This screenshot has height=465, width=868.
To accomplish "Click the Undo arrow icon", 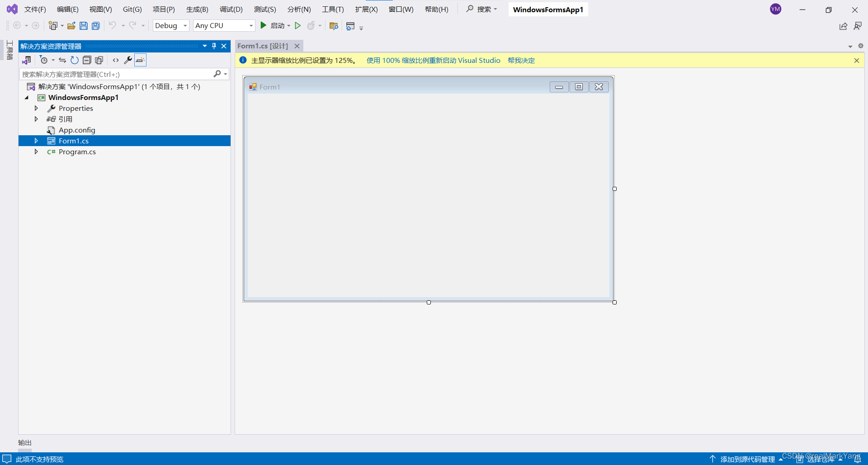I will (x=113, y=25).
